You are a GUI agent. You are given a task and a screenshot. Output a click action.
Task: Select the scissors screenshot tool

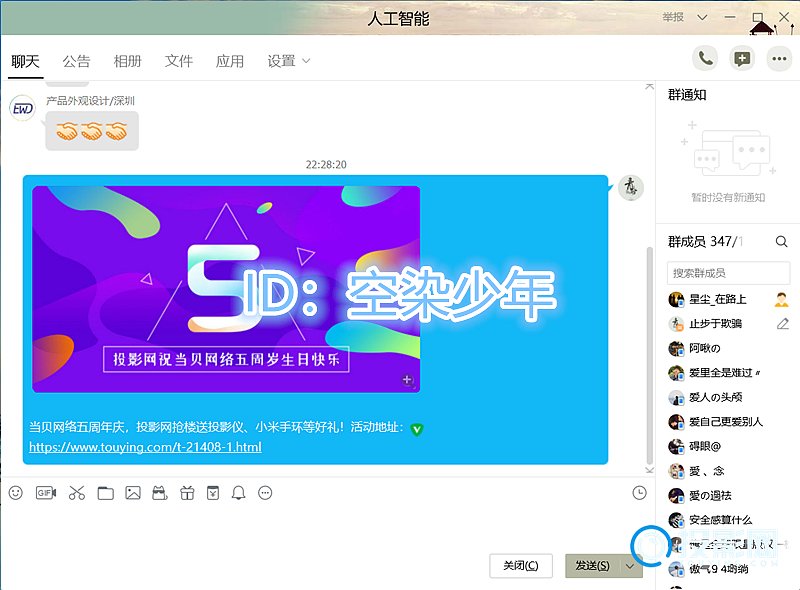coord(77,493)
